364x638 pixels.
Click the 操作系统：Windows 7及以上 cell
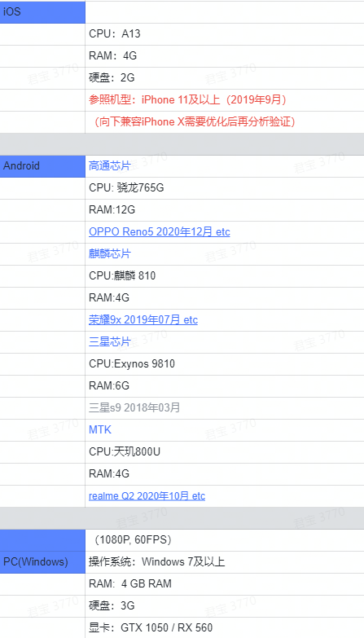[225, 562]
